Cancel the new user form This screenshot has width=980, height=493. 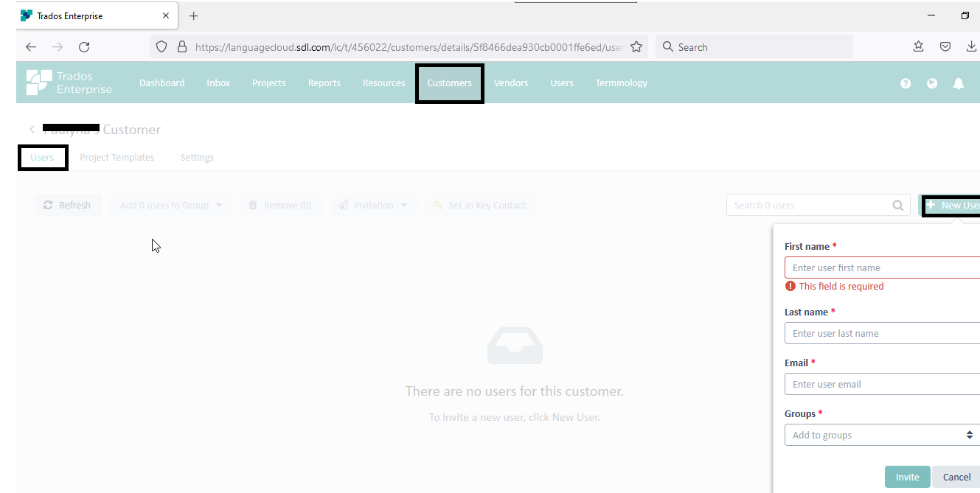(956, 477)
